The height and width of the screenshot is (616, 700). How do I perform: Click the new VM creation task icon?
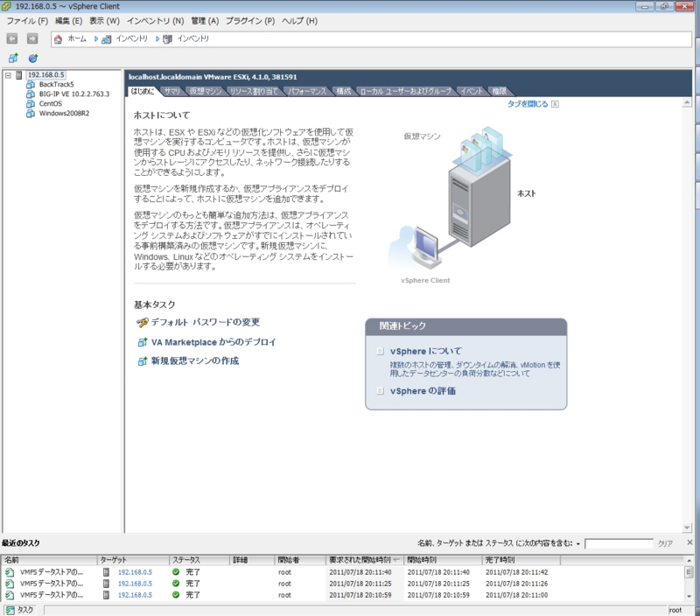coord(143,361)
